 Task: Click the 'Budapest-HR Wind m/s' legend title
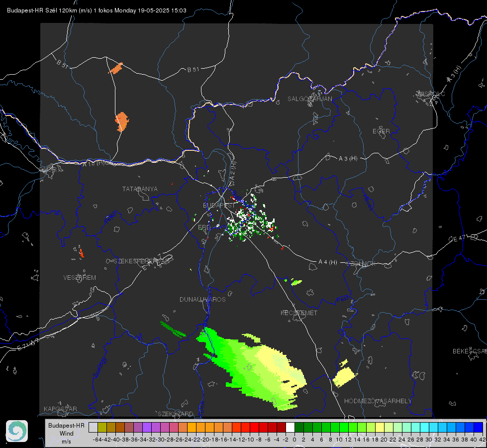coord(66,433)
